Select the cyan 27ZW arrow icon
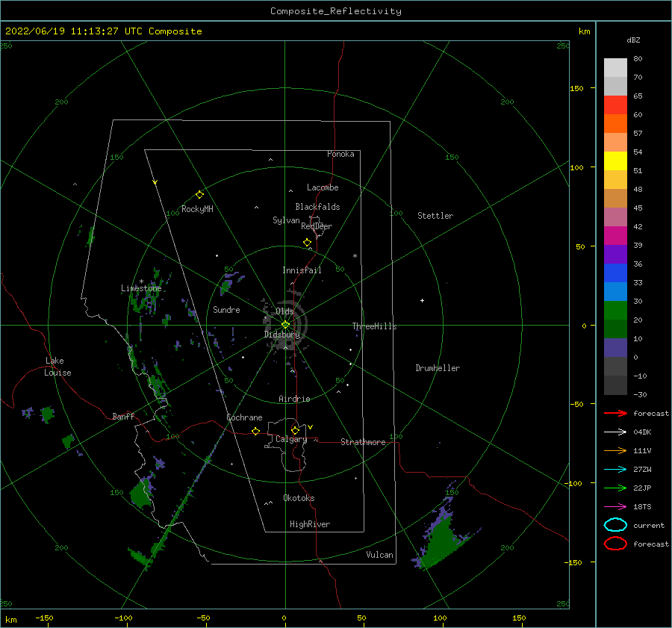This screenshot has width=672, height=628. point(615,470)
